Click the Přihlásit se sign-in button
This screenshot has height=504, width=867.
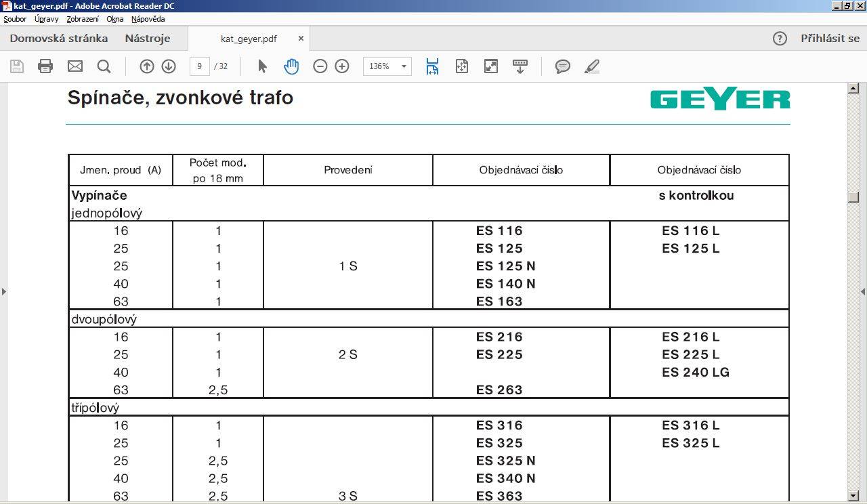(x=830, y=39)
